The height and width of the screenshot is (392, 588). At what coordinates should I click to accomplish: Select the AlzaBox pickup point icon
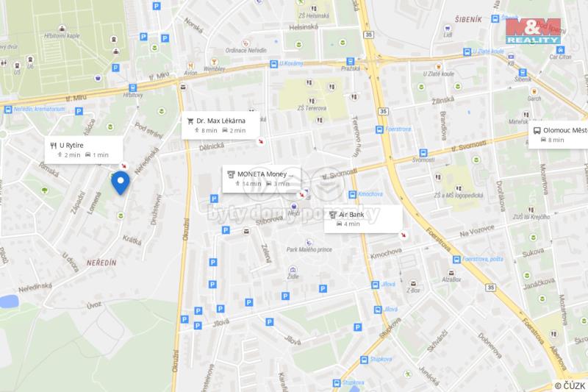tap(451, 273)
